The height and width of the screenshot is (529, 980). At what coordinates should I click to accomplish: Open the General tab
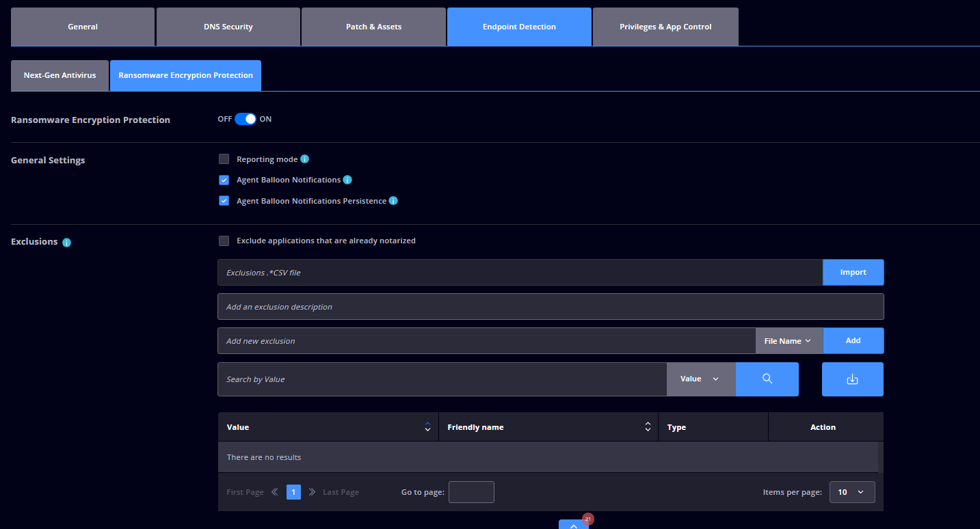(x=83, y=27)
